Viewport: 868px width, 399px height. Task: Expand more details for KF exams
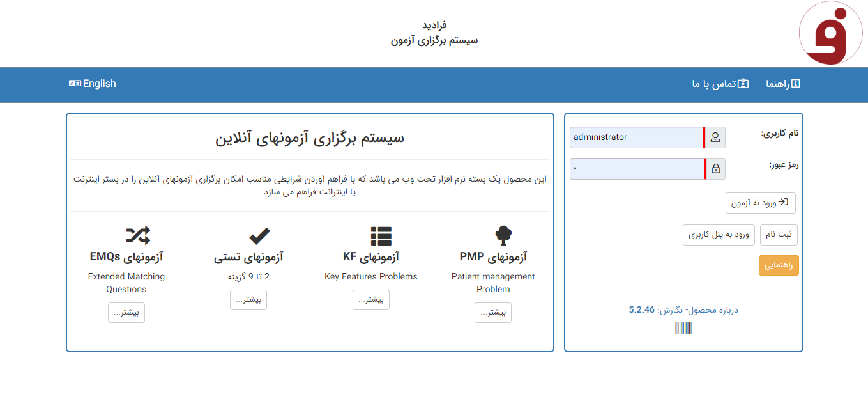click(370, 300)
